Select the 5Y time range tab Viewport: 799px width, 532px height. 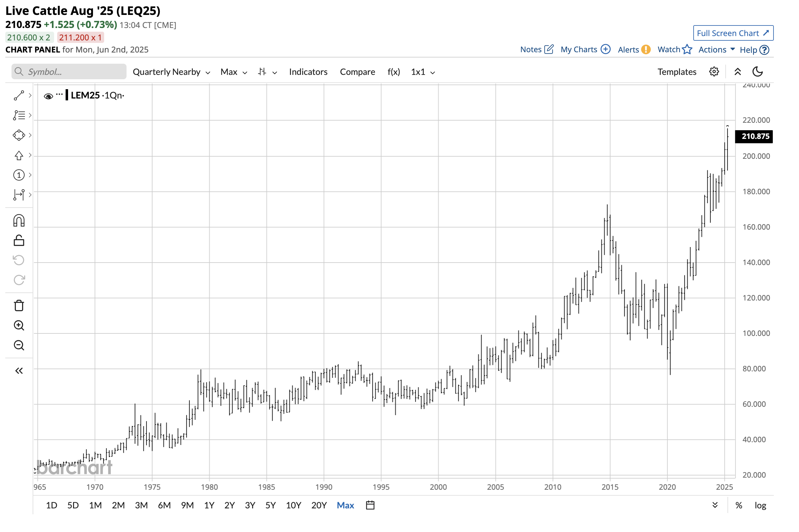pyautogui.click(x=270, y=505)
